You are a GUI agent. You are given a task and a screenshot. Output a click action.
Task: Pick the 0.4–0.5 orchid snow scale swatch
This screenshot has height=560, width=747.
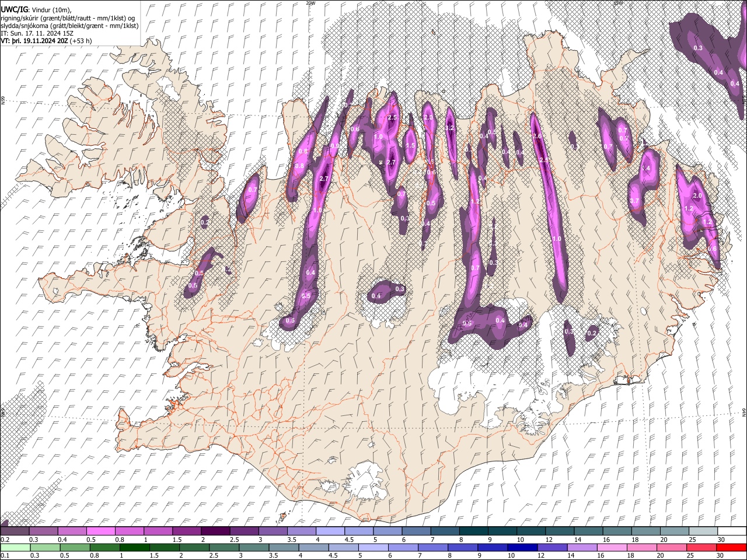click(x=72, y=531)
